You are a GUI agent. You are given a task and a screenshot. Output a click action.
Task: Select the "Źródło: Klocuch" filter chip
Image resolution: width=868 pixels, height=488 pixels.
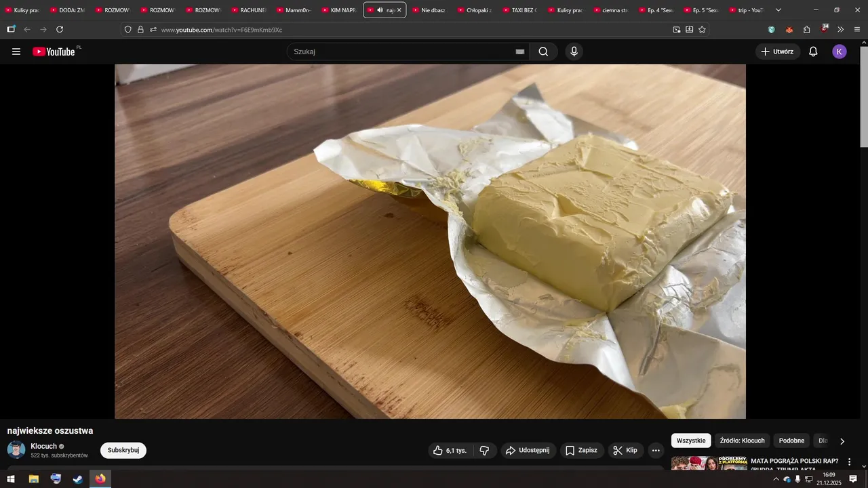(x=742, y=441)
